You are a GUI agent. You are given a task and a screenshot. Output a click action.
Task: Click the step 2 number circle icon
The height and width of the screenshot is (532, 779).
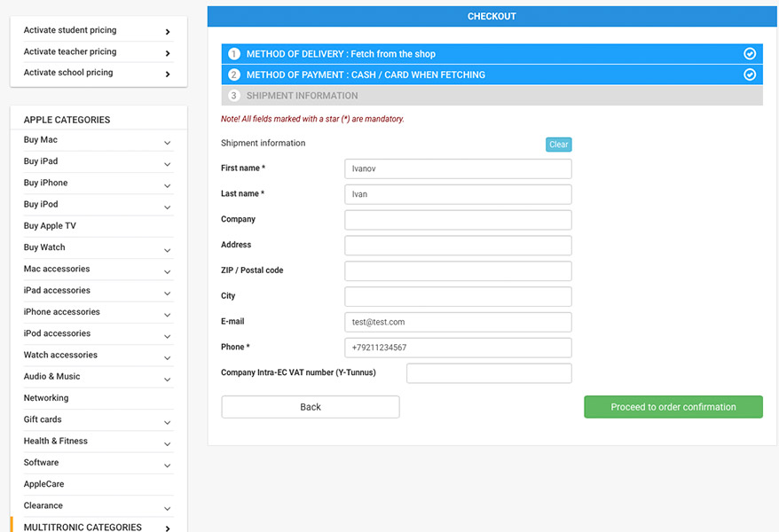[234, 74]
